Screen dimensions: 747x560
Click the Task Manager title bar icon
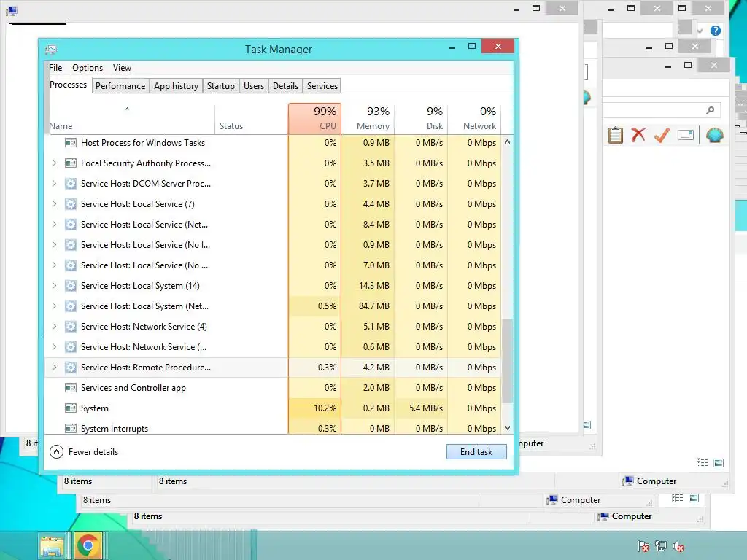(x=51, y=50)
